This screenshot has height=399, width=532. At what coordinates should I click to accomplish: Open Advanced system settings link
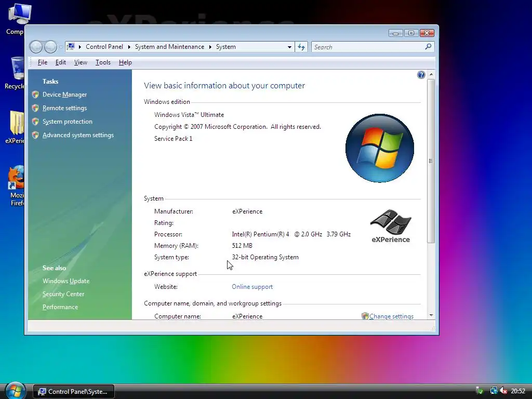click(78, 135)
